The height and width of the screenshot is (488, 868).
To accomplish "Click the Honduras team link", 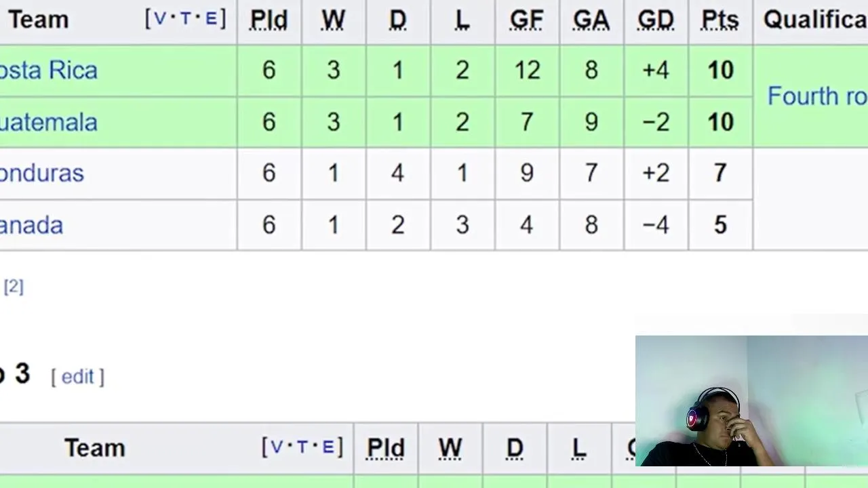I will [42, 174].
